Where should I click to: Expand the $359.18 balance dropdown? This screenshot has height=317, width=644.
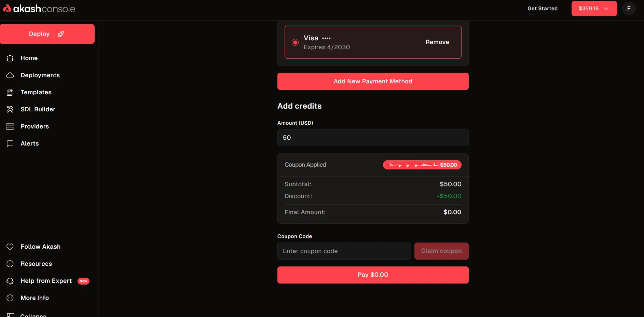coord(594,9)
